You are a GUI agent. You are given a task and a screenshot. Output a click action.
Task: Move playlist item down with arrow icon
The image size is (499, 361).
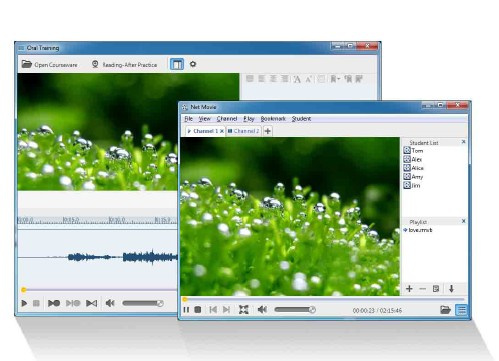click(451, 289)
